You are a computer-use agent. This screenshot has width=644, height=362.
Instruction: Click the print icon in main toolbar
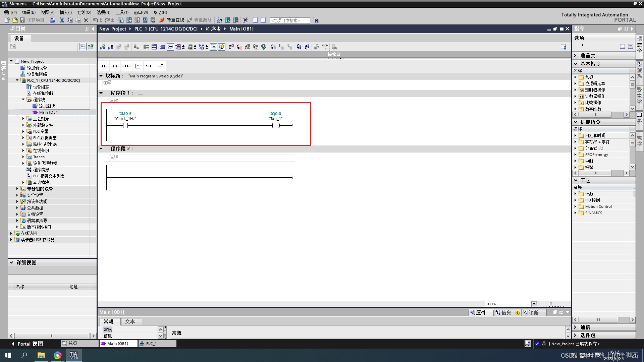[x=52, y=20]
